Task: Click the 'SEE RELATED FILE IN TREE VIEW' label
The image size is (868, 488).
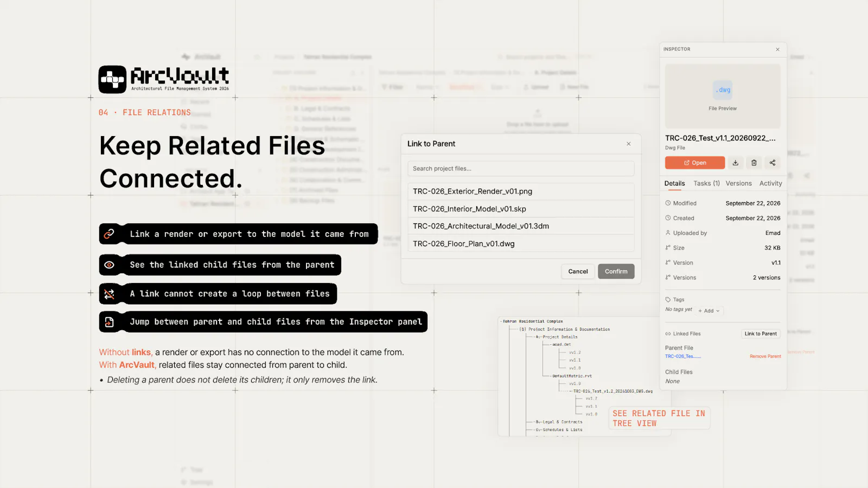Action: pyautogui.click(x=659, y=418)
